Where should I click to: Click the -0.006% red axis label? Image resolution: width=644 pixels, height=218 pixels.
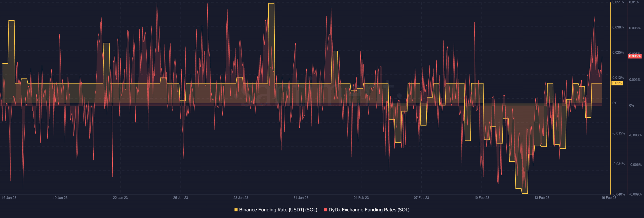tap(635, 165)
